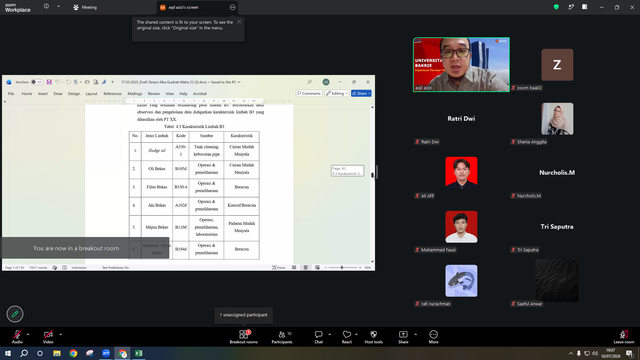The image size is (640, 360).
Task: Select Muhammad Fauzi's participant thumbnail
Action: [461, 227]
